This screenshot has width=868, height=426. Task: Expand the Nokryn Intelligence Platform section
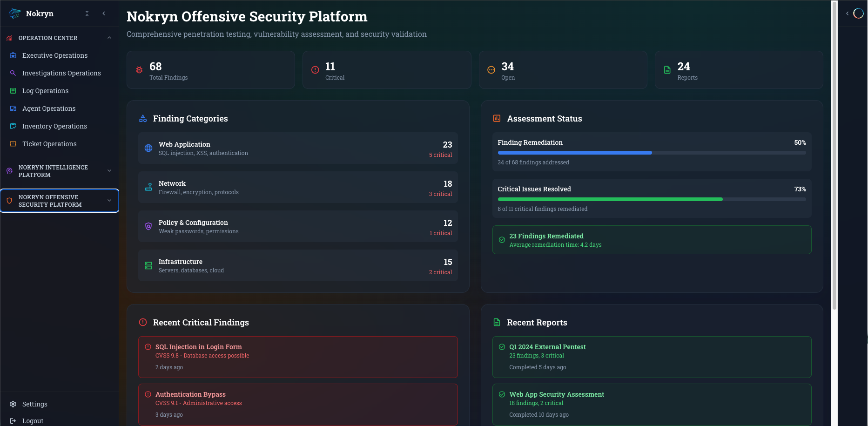click(109, 171)
